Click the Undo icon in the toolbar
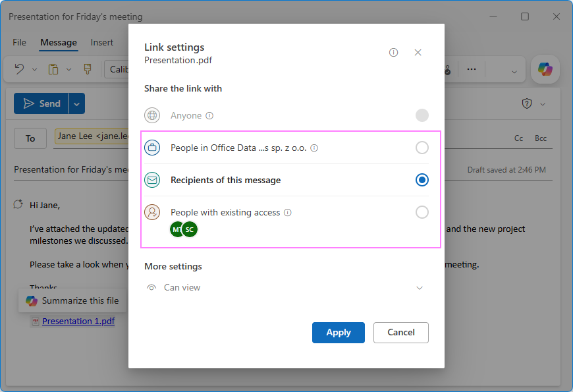The width and height of the screenshot is (573, 392). (x=19, y=69)
